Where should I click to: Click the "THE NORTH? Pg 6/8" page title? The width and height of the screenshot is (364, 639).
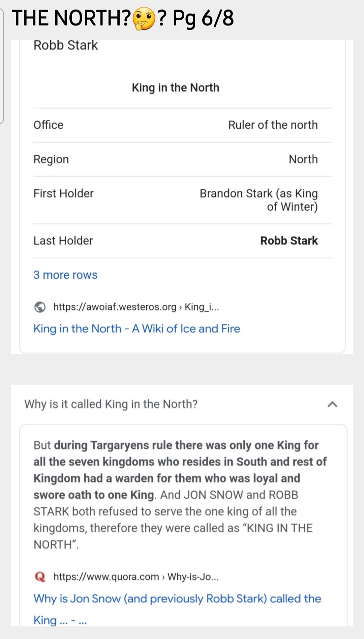click(x=123, y=18)
